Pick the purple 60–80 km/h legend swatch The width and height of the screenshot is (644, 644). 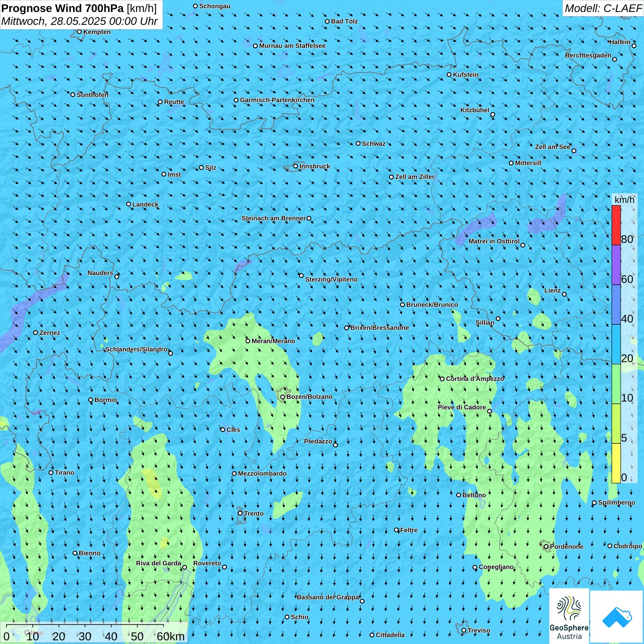tap(616, 265)
